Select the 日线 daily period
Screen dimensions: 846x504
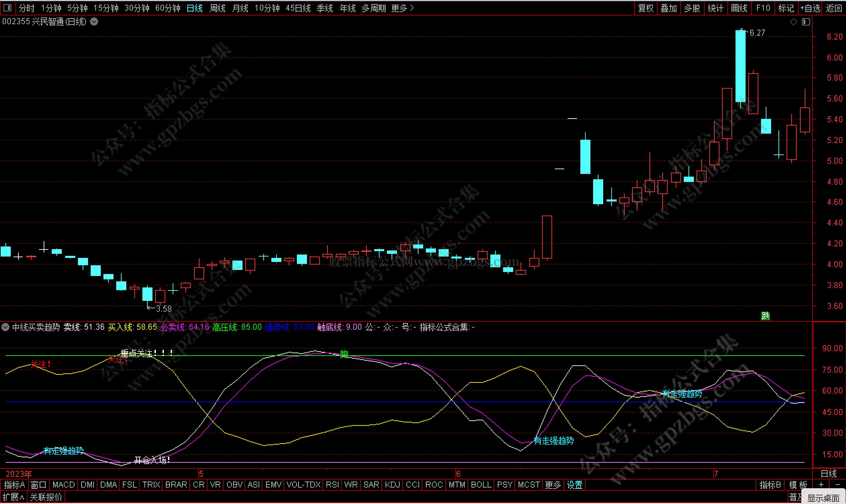194,8
